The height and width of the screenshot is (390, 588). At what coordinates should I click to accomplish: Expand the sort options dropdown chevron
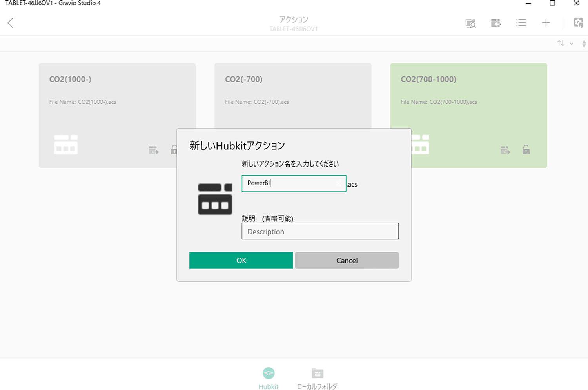(x=572, y=44)
